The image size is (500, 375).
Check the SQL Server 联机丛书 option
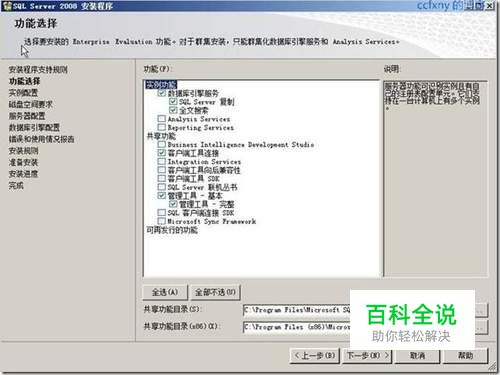point(162,187)
